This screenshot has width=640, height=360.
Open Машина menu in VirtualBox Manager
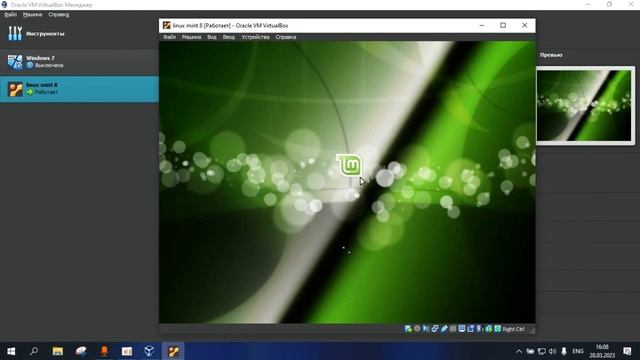point(32,15)
